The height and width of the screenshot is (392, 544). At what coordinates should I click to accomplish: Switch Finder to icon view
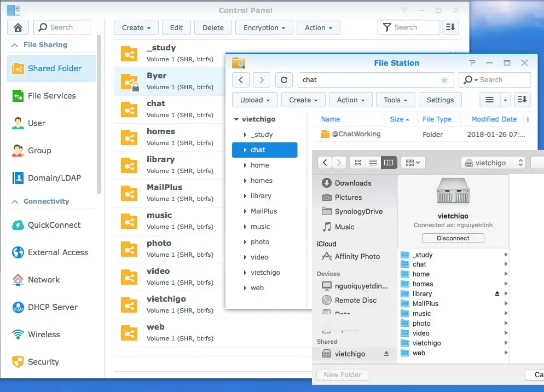[x=358, y=163]
